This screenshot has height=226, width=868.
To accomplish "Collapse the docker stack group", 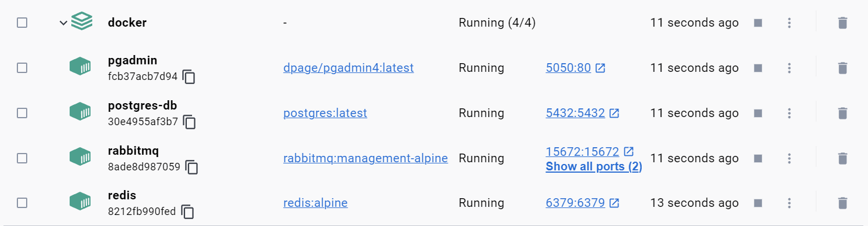I will pos(63,23).
